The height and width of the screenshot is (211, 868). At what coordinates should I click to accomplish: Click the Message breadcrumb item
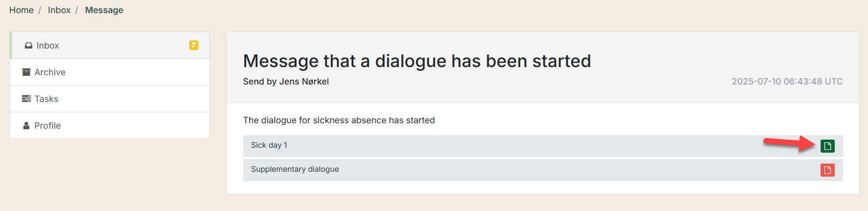pos(104,10)
